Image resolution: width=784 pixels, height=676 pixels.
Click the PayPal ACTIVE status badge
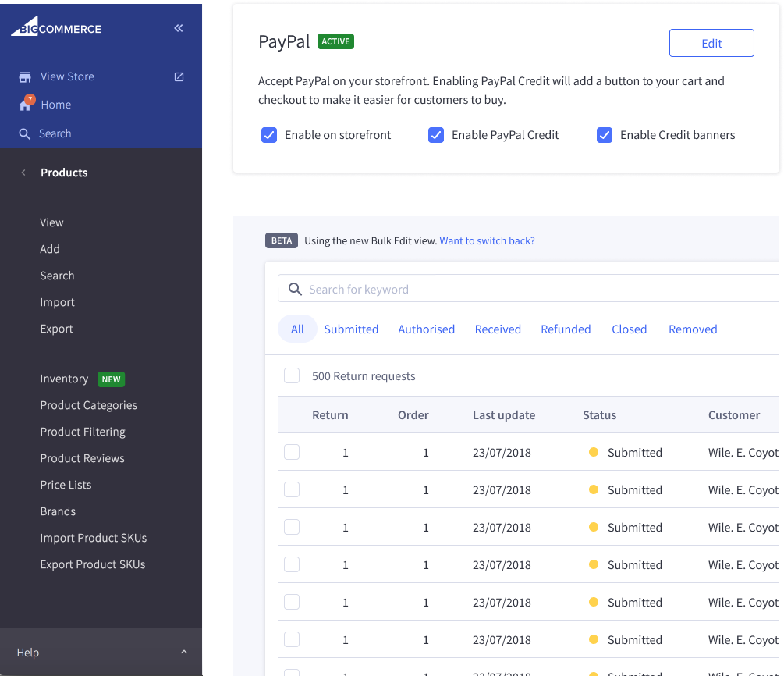(x=335, y=41)
